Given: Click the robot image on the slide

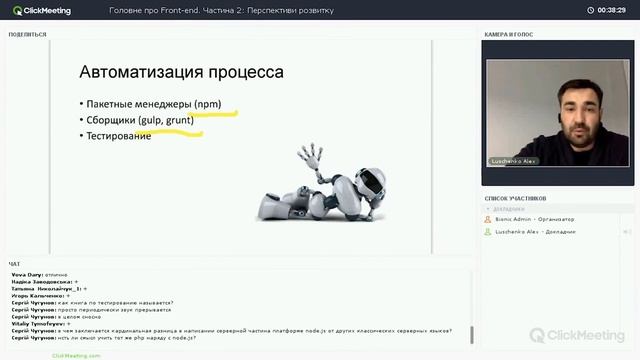Looking at the screenshot, I should point(321,182).
